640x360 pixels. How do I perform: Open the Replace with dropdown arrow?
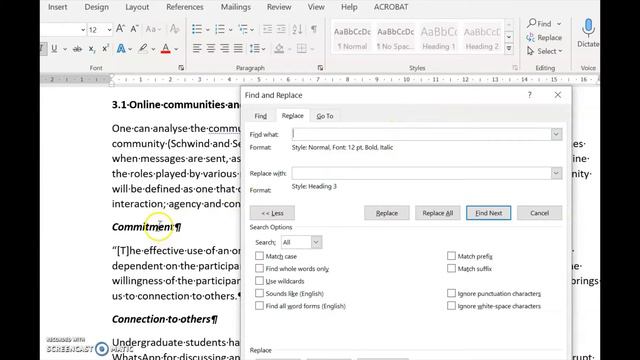coord(556,173)
